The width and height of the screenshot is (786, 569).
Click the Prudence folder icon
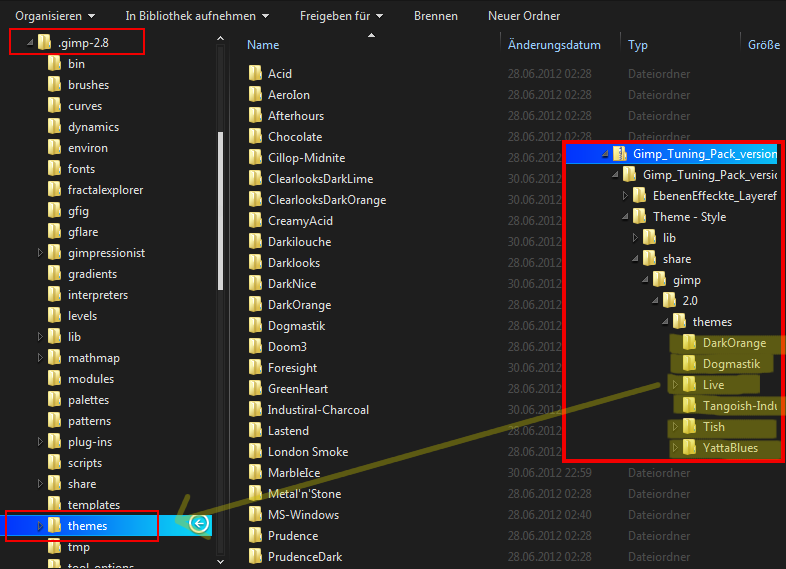[x=255, y=536]
